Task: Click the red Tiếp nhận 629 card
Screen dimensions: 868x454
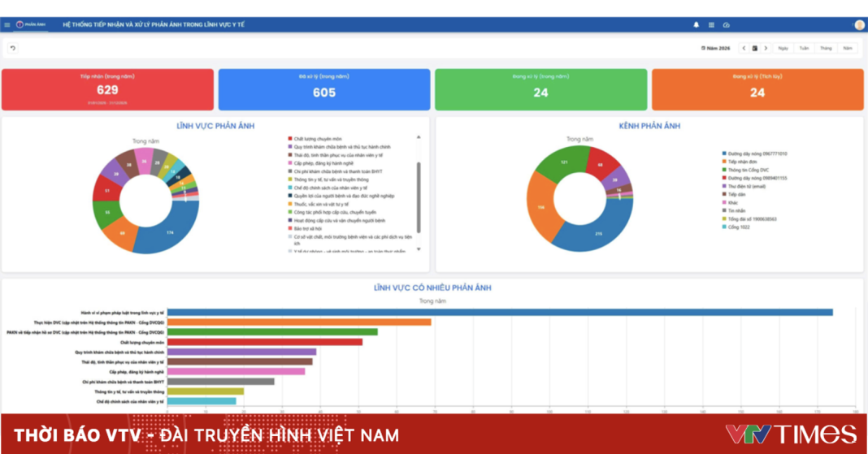Action: tap(107, 89)
